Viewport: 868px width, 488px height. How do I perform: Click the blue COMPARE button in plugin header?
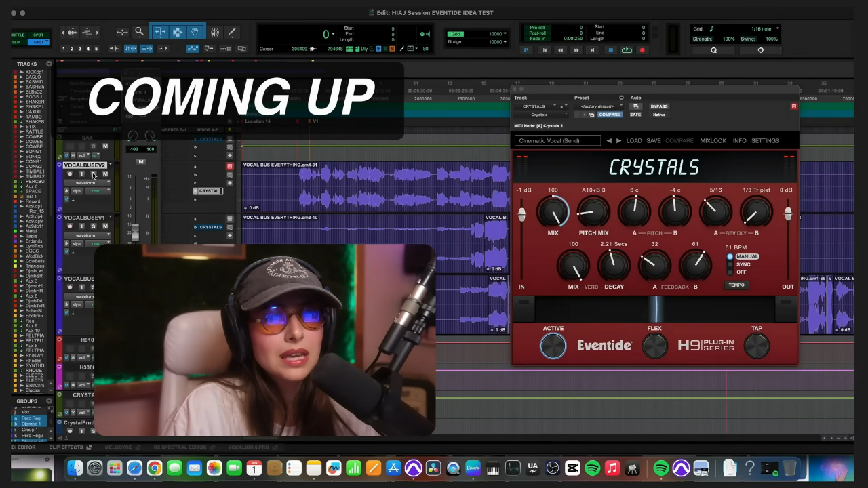610,115
